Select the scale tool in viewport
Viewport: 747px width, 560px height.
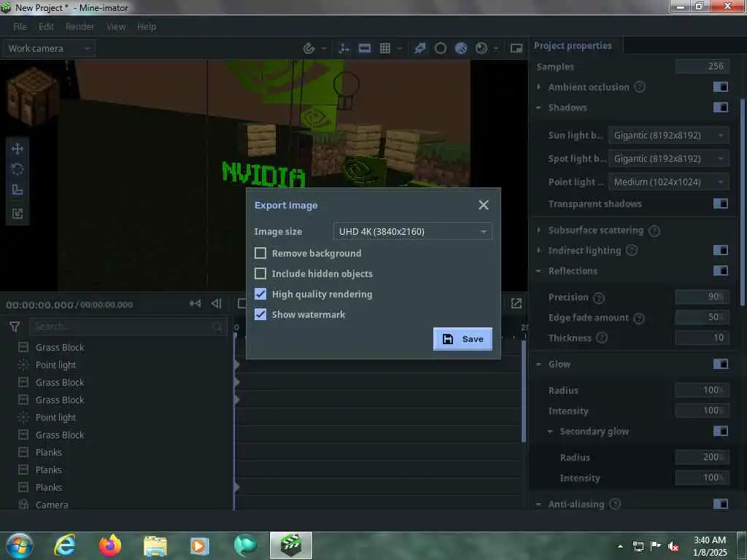point(18,190)
